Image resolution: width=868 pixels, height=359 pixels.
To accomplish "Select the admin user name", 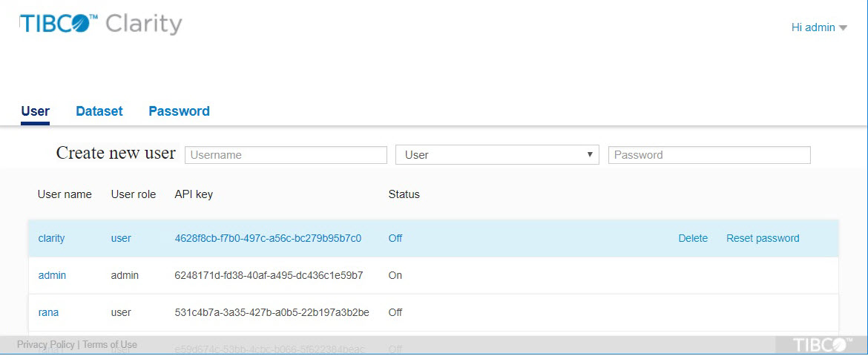I will 52,275.
